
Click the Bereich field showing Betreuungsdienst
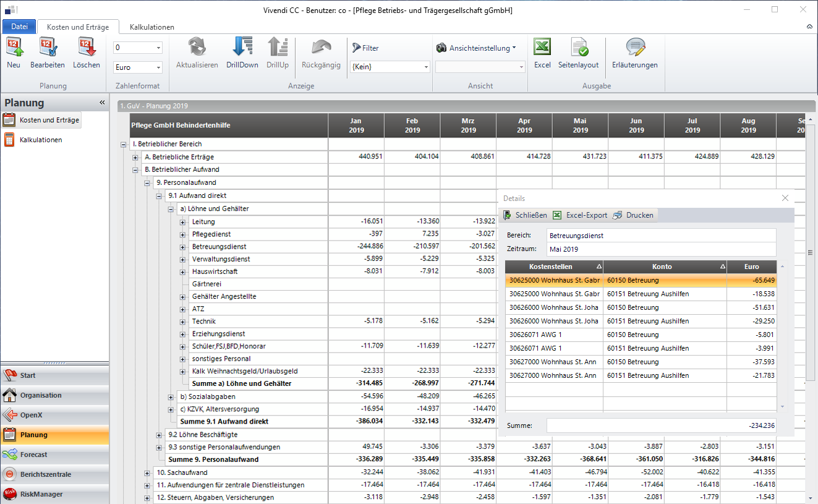tap(660, 234)
